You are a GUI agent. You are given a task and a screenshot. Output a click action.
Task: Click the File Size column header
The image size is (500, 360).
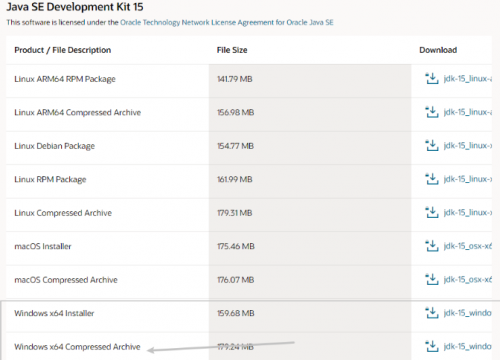pos(232,50)
